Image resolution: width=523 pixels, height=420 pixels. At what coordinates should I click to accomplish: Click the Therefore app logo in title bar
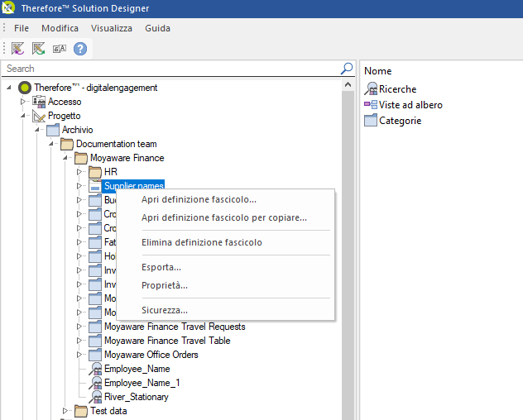[x=8, y=8]
